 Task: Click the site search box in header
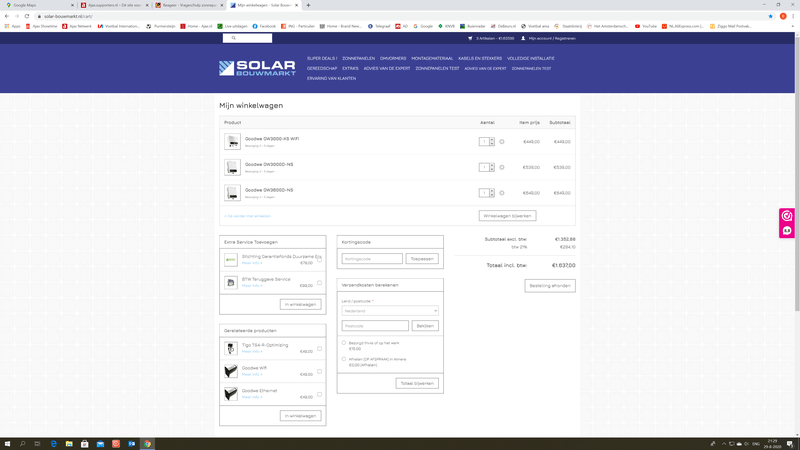(x=247, y=38)
